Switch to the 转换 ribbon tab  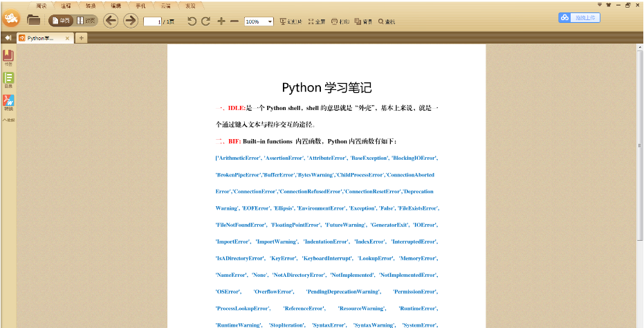[x=91, y=6]
